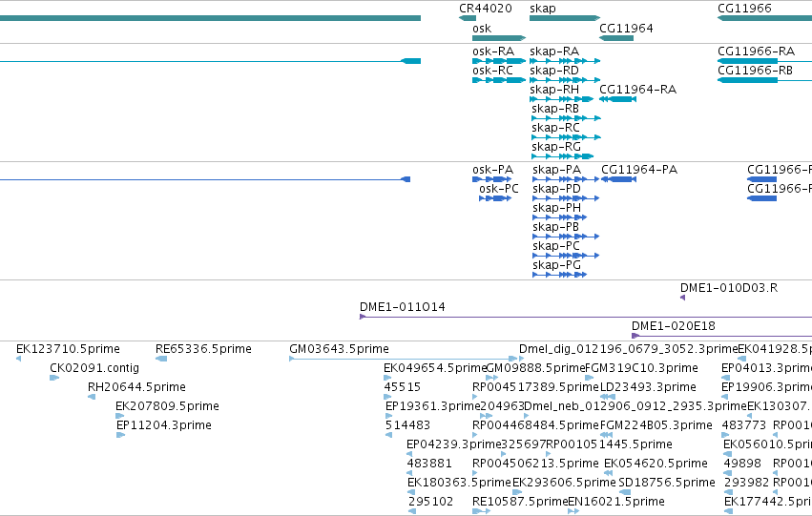
Task: Click the 295102 feature marker
Action: (412, 511)
